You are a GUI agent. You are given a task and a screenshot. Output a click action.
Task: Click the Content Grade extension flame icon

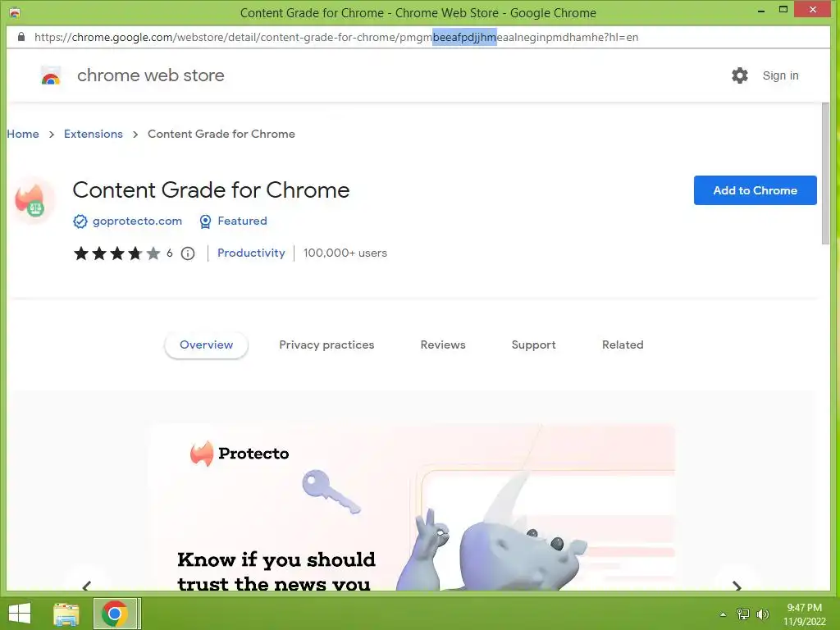(x=33, y=199)
